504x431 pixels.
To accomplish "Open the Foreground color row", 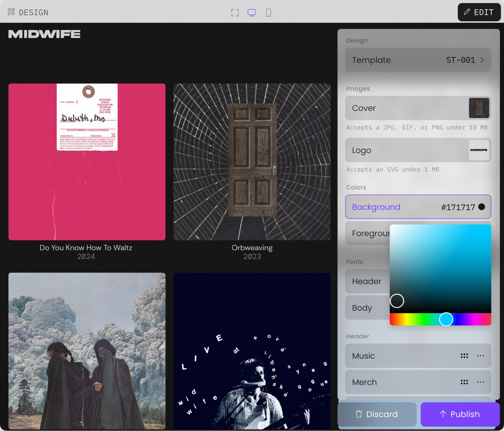I will [x=367, y=233].
